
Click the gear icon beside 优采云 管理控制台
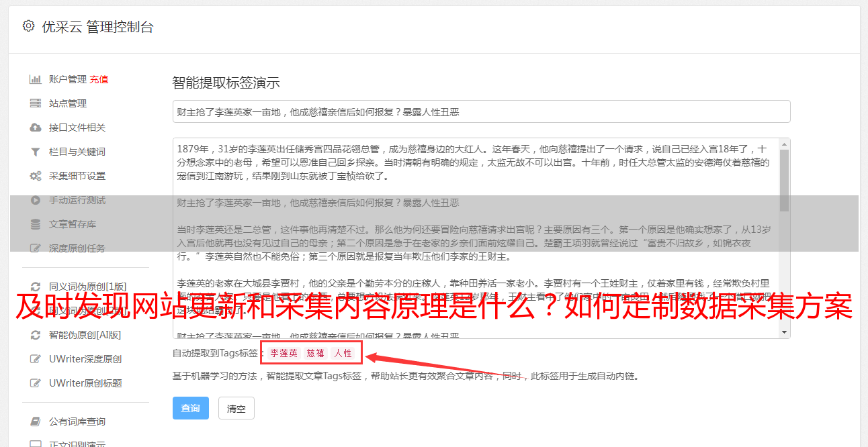point(28,26)
